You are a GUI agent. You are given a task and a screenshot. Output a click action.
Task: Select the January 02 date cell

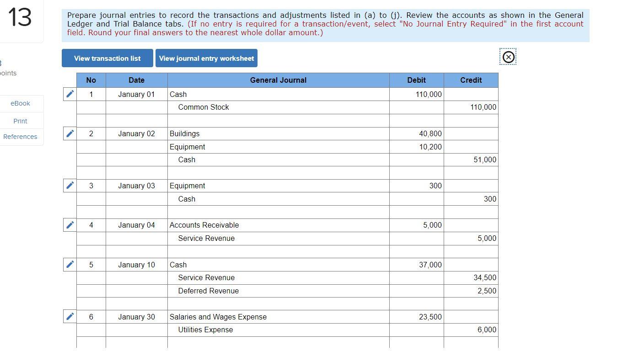click(137, 133)
